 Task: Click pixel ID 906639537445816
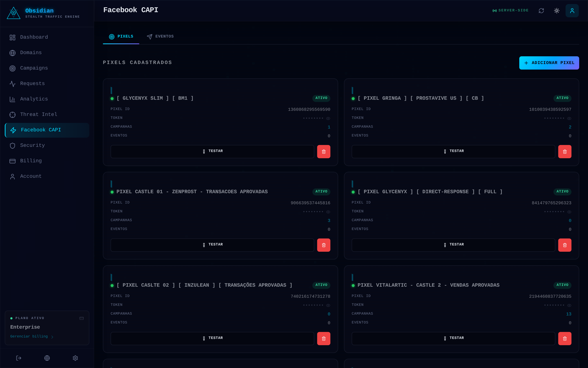(311, 203)
